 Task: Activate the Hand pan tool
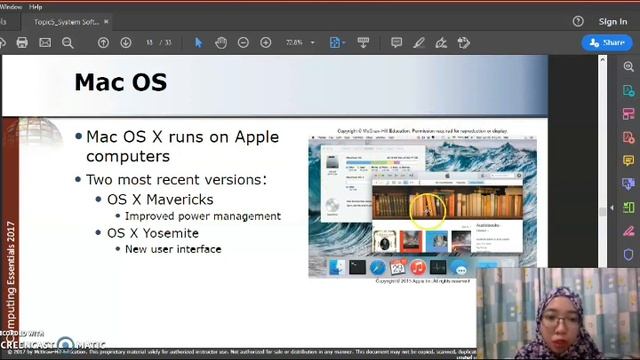coord(221,42)
